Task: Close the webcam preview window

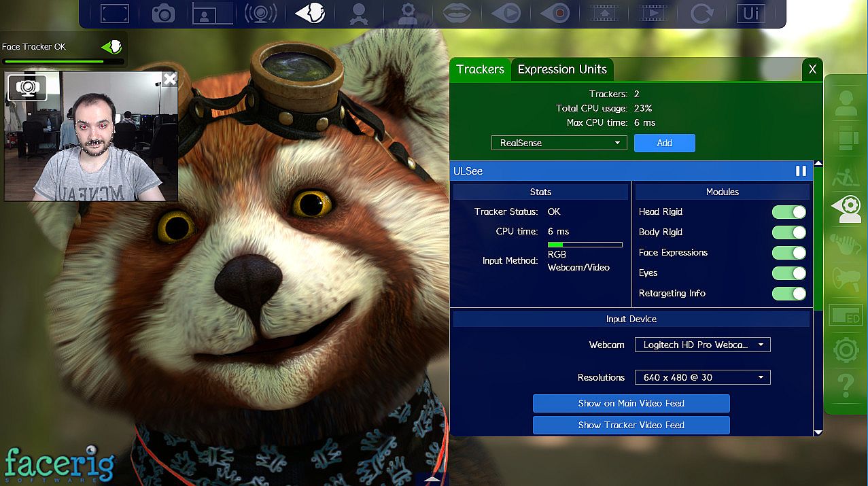Action: pyautogui.click(x=170, y=80)
